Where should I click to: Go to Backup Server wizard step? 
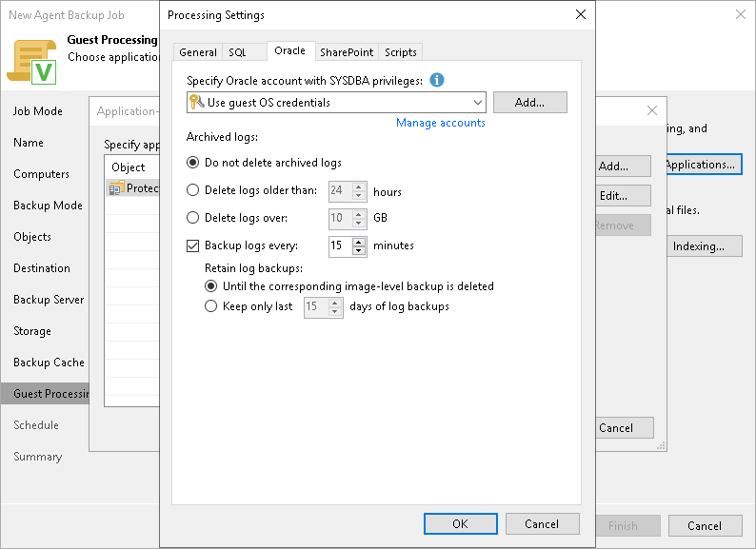click(49, 300)
